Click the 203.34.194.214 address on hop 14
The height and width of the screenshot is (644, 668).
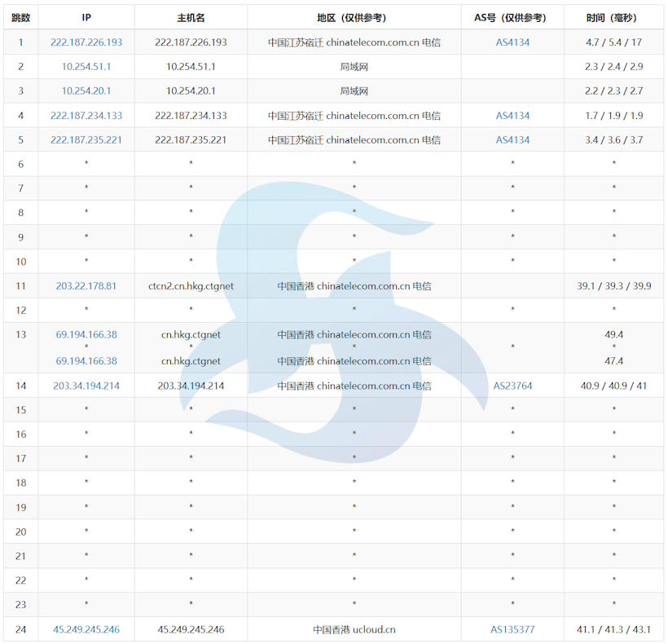pos(86,385)
